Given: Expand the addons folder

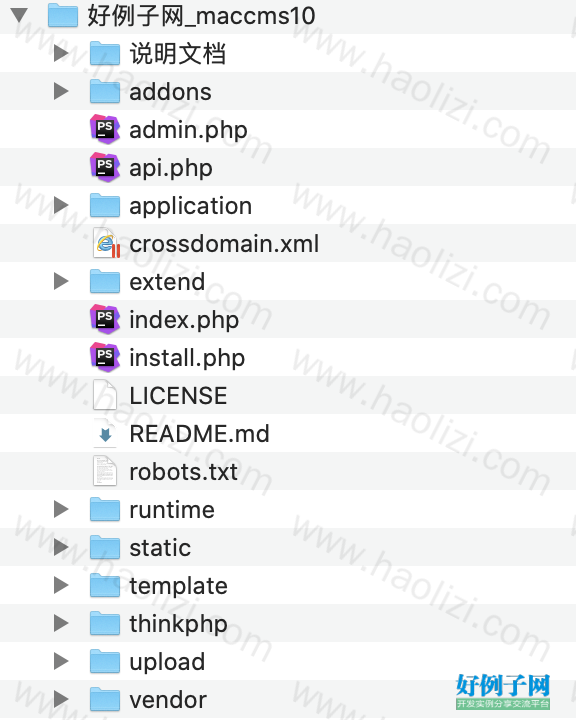Looking at the screenshot, I should pos(61,91).
